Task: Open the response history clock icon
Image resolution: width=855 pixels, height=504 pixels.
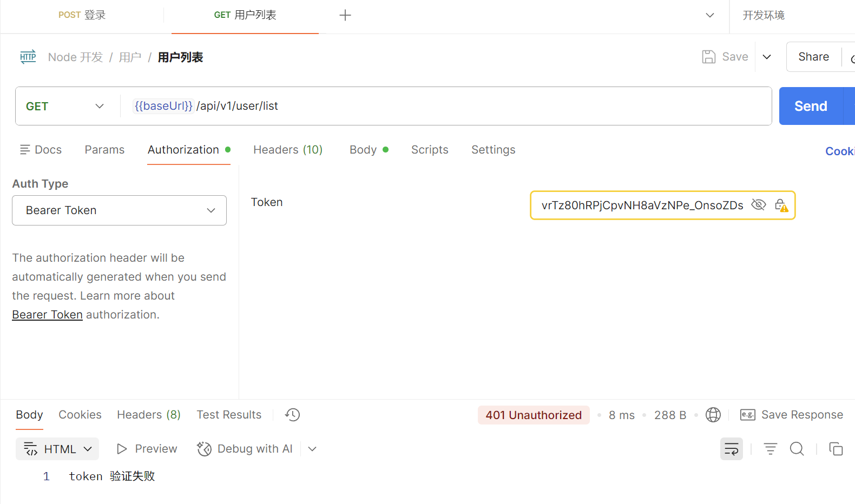Action: click(x=292, y=415)
